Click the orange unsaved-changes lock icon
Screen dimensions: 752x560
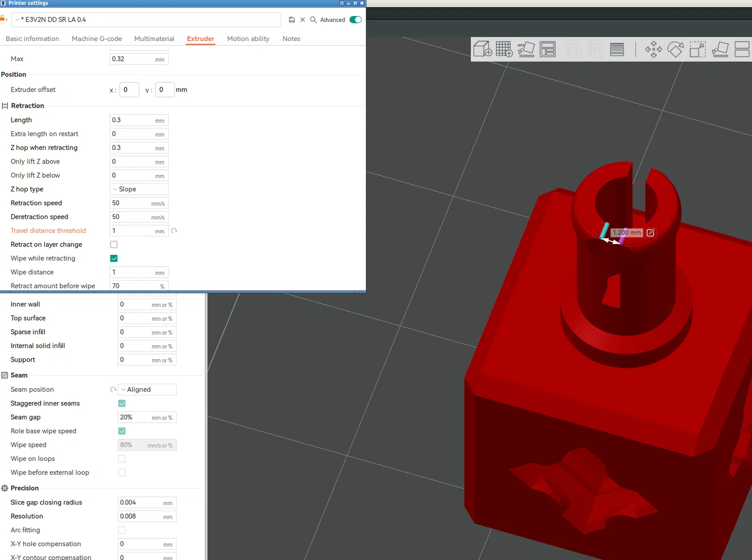3,18
